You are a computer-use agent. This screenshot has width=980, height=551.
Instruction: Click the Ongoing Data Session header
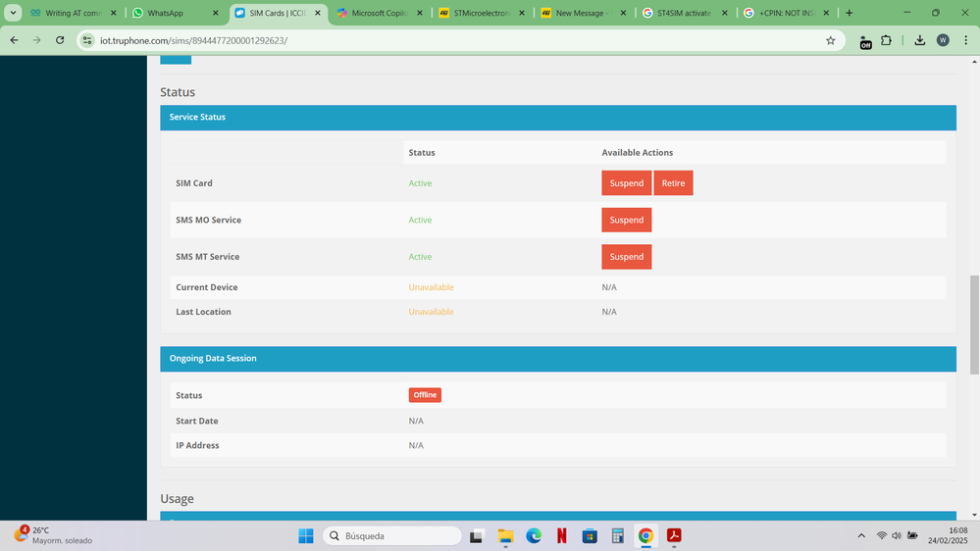point(557,359)
